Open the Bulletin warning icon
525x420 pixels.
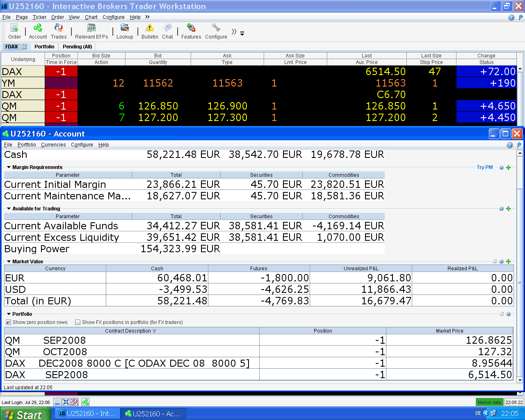(150, 31)
